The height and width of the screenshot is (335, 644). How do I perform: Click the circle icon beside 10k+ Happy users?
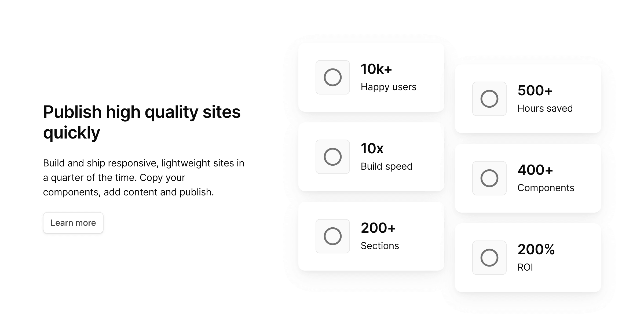point(333,78)
